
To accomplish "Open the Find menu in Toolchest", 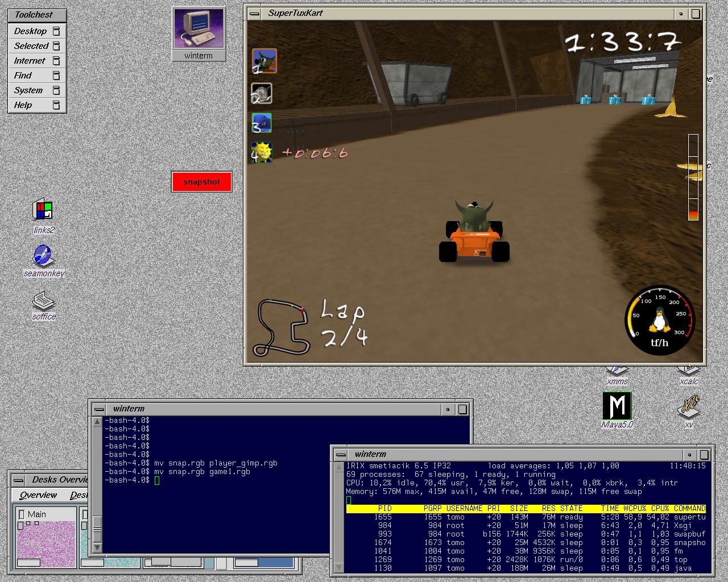I will [x=37, y=76].
